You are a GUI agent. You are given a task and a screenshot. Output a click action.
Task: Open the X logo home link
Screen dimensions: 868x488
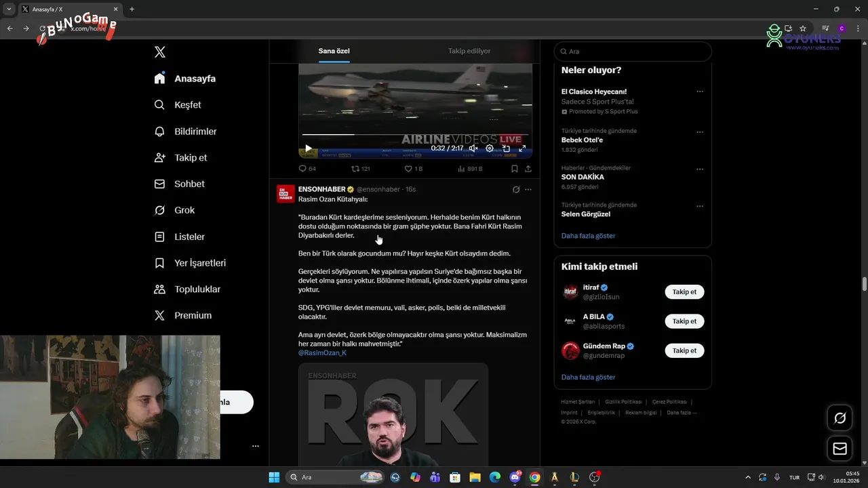tap(160, 52)
